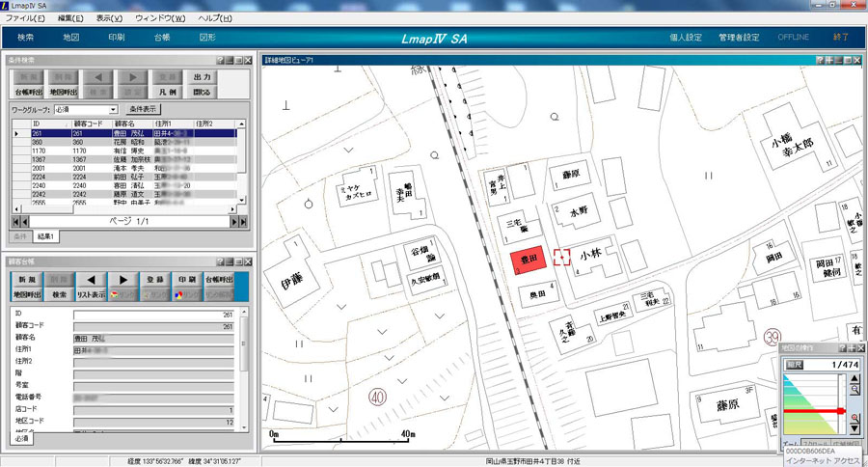This screenshot has width=868, height=467.
Task: Open the ファイル menu
Action: point(25,18)
